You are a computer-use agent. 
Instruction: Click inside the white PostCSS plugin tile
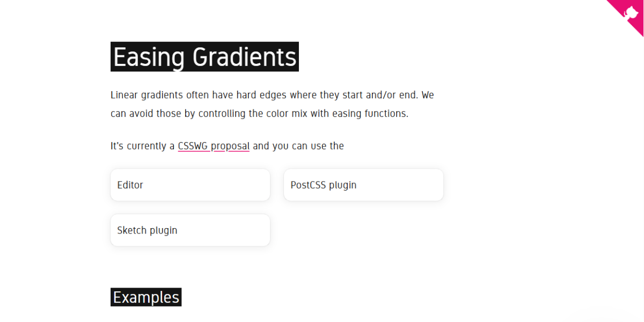pos(363,185)
